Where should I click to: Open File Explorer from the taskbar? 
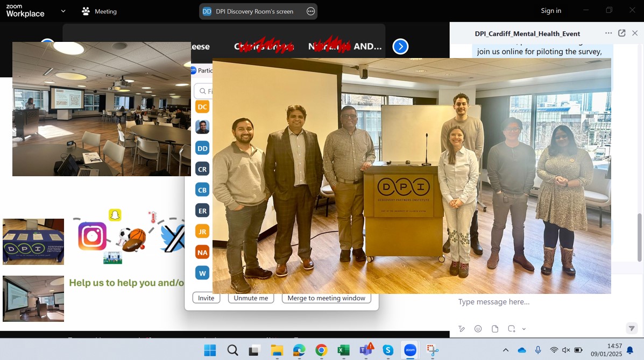pyautogui.click(x=277, y=350)
